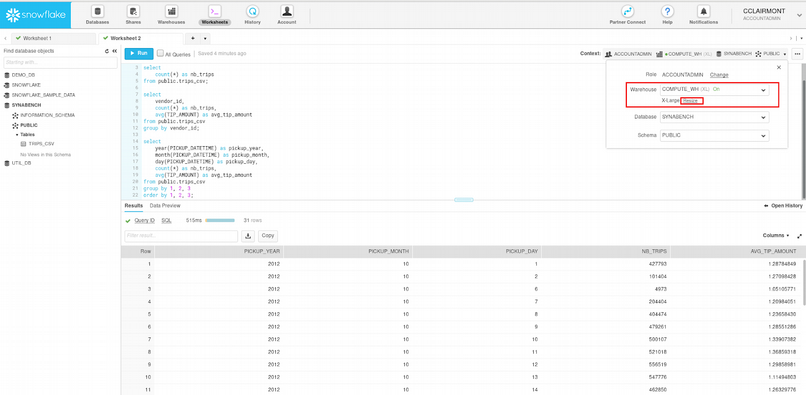
Task: Open the Schema dropdown showing PUBLIC
Action: coord(715,136)
